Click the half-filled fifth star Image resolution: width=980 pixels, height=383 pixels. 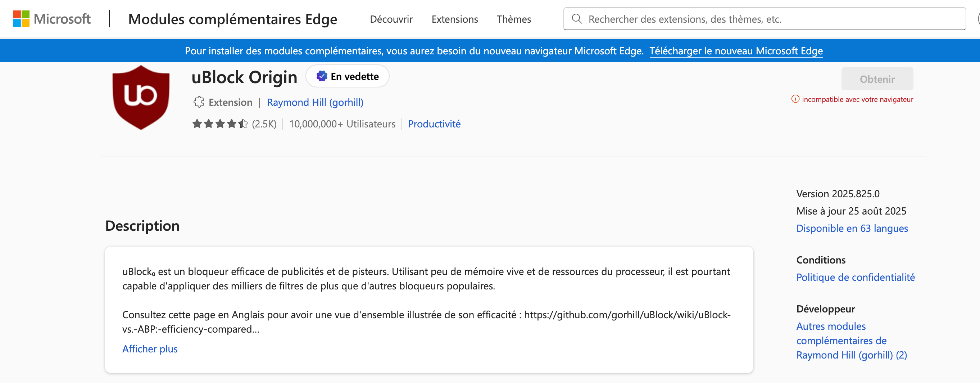click(x=244, y=123)
